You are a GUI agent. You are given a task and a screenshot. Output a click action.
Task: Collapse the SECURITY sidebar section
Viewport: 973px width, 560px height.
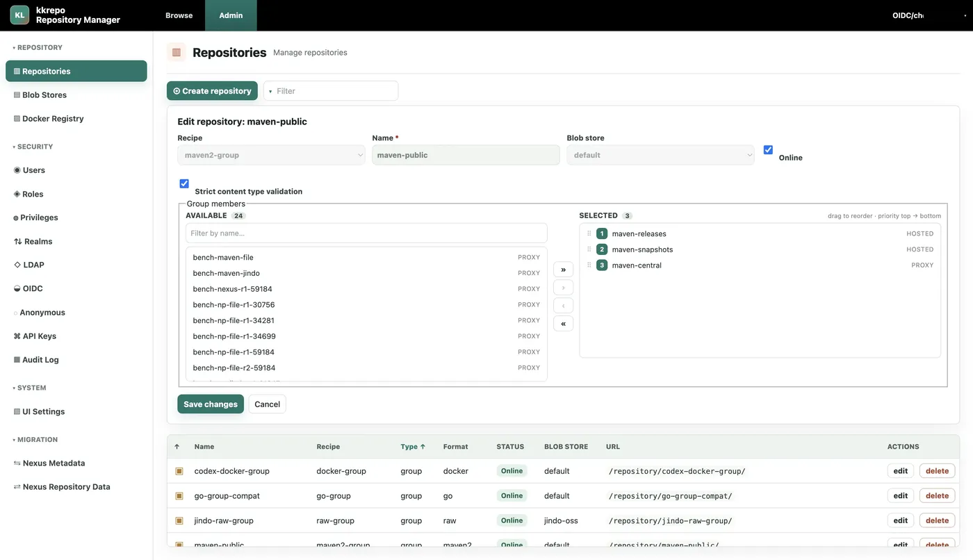(x=33, y=147)
